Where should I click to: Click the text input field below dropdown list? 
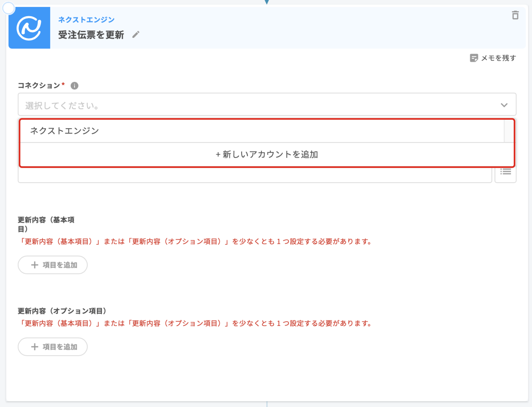(x=254, y=175)
